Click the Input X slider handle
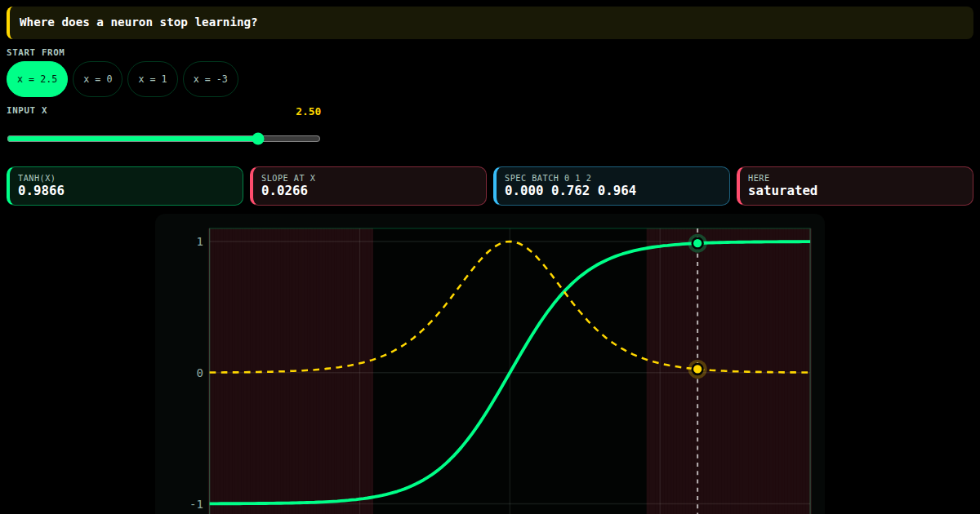The height and width of the screenshot is (514, 980). (x=258, y=139)
